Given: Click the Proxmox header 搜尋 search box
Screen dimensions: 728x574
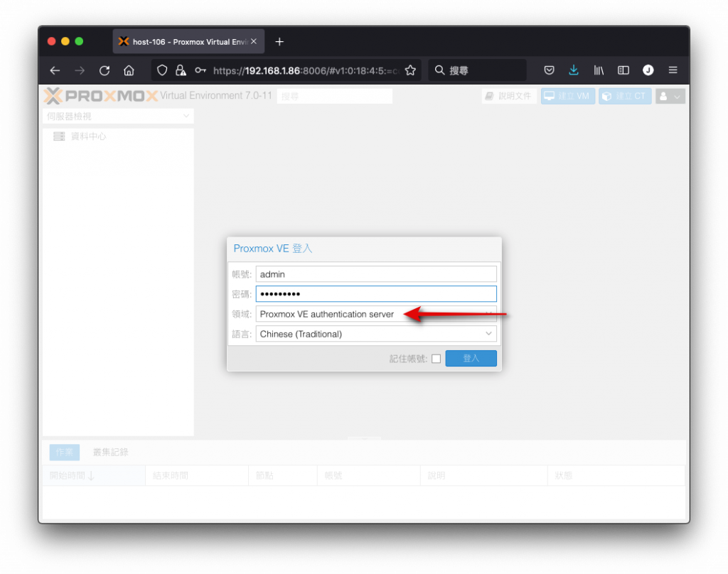Looking at the screenshot, I should [335, 96].
